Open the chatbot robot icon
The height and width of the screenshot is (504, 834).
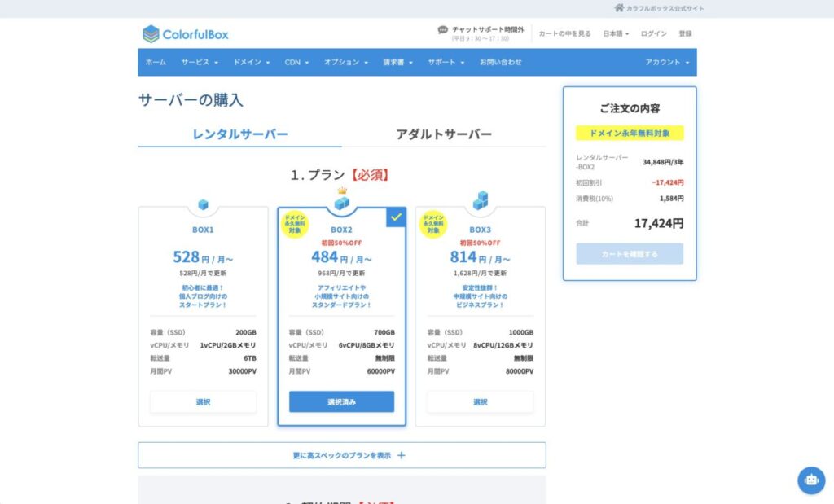tap(810, 480)
